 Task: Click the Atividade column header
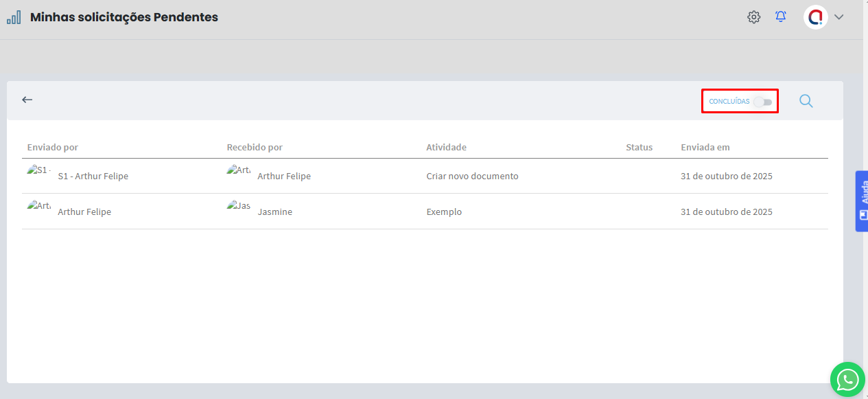click(446, 148)
